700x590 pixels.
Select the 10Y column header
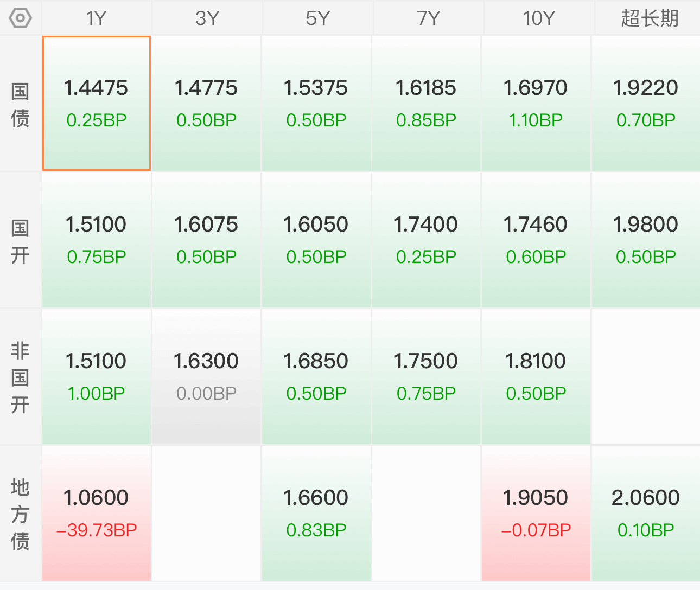click(538, 18)
